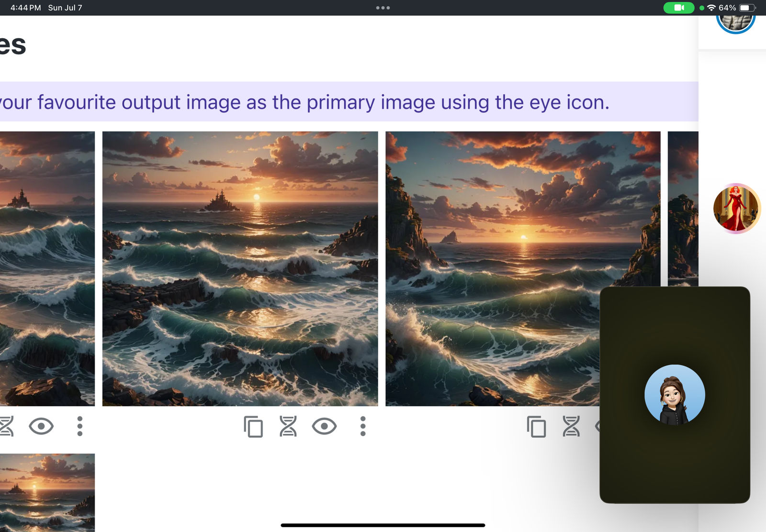Set the castle island image as primary via eye icon
The height and width of the screenshot is (532, 766).
coord(324,426)
